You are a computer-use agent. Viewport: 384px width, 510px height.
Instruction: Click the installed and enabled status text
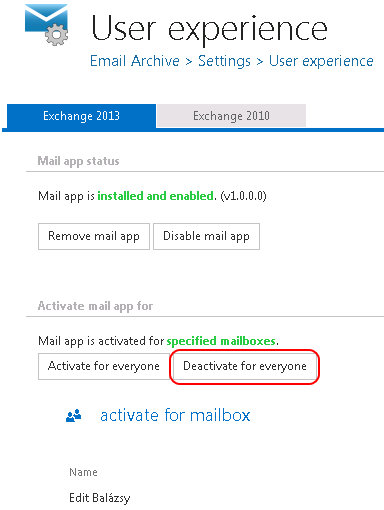pyautogui.click(x=156, y=196)
